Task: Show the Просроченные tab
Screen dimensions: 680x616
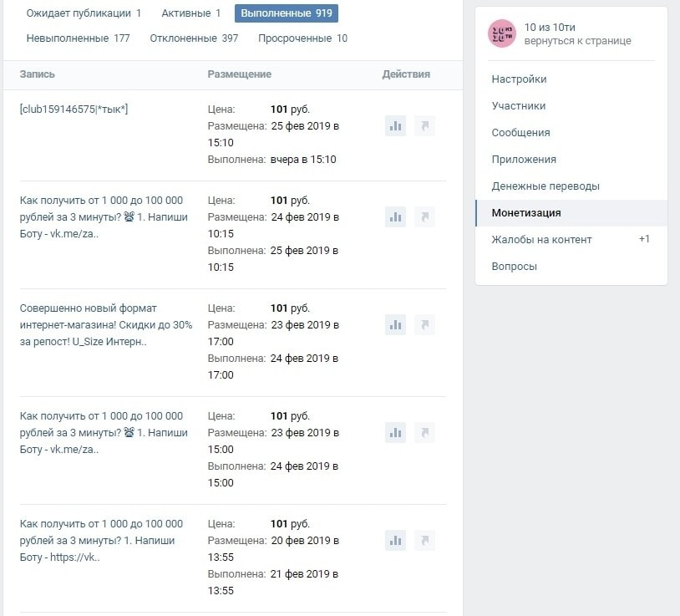Action: (302, 38)
